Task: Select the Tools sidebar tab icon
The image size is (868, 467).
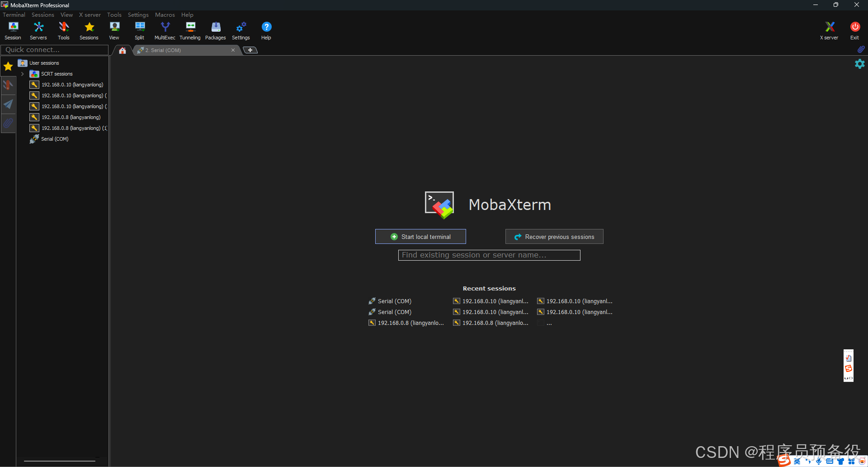Action: click(8, 85)
